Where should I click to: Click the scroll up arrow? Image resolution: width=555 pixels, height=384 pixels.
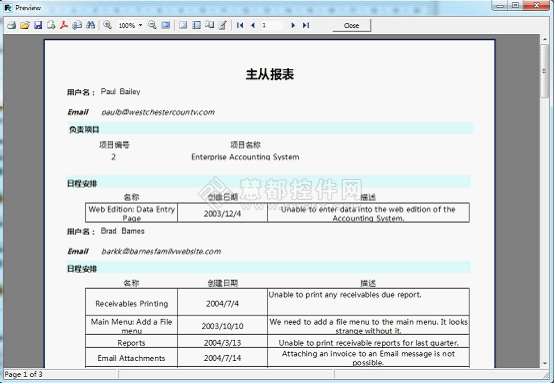click(x=544, y=39)
